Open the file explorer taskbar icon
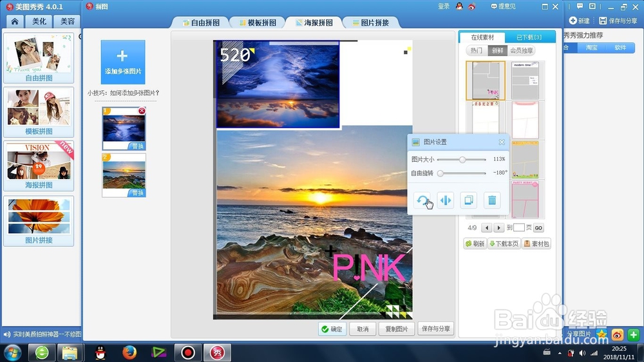The image size is (644, 362). pos(70,352)
